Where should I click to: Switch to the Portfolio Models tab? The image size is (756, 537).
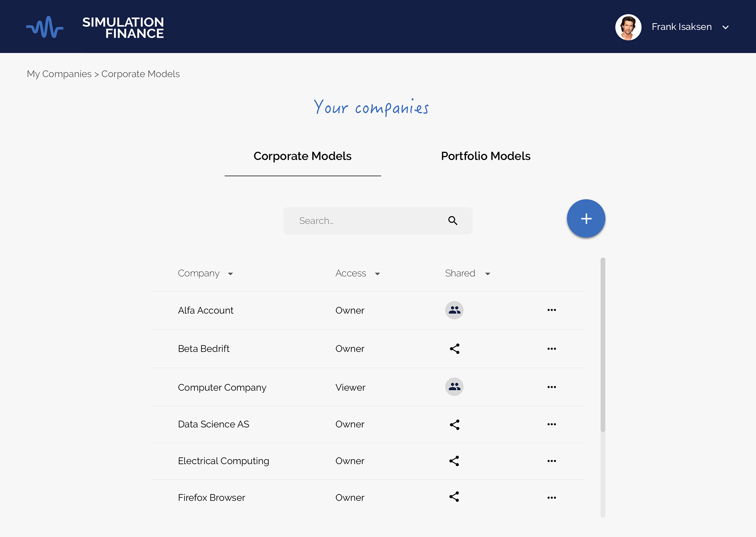pos(485,156)
